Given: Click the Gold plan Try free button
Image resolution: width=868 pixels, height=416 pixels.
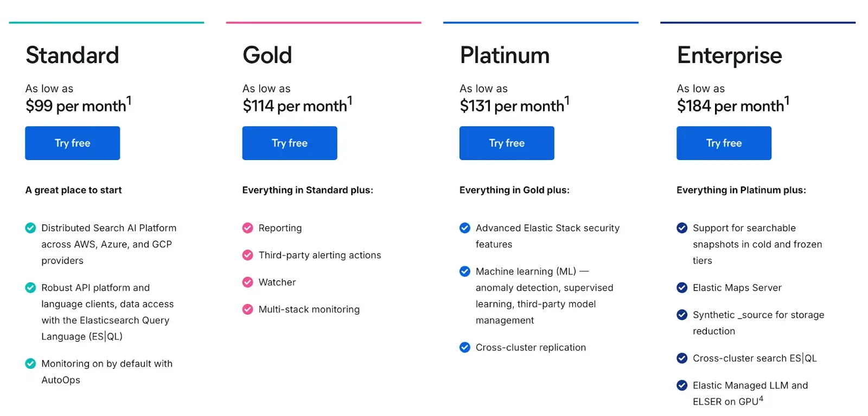Looking at the screenshot, I should pos(289,143).
